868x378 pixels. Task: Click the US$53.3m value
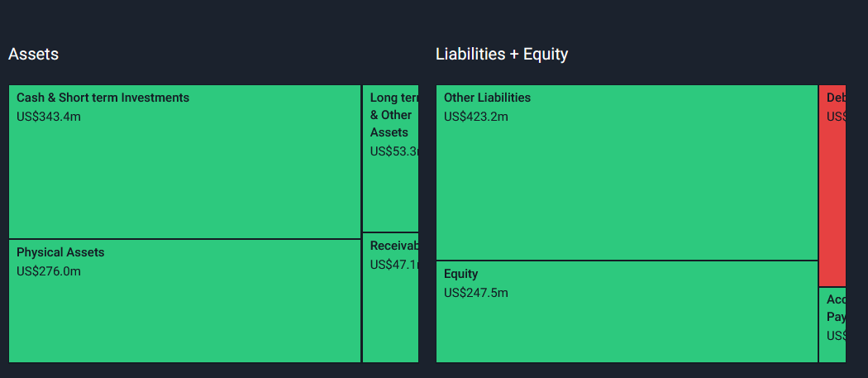coord(394,151)
